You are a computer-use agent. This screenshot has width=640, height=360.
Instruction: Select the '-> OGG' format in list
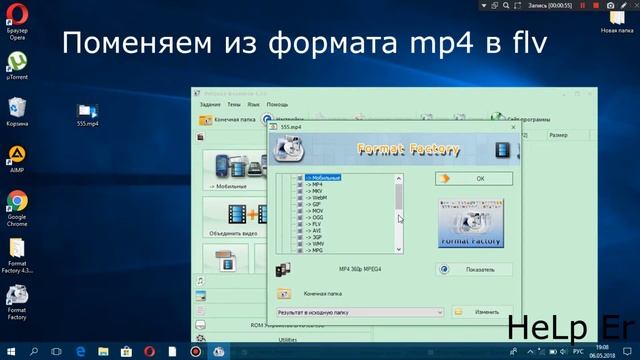click(x=314, y=218)
